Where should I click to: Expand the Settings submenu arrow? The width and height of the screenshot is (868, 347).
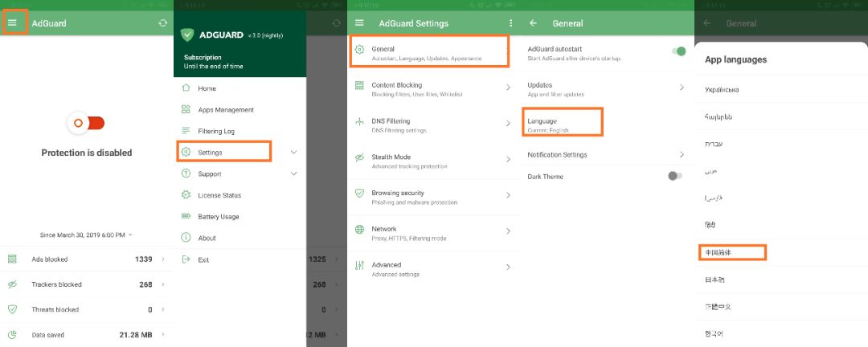pos(294,152)
